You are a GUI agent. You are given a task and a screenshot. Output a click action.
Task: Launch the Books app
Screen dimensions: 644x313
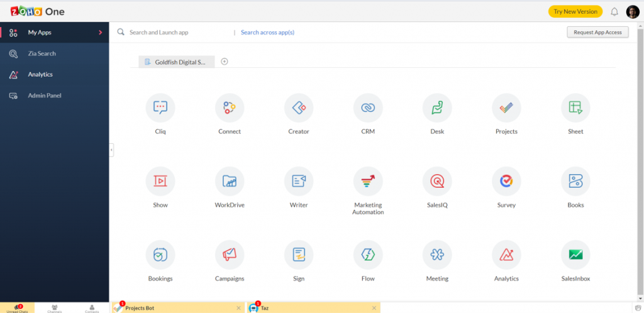(x=575, y=181)
